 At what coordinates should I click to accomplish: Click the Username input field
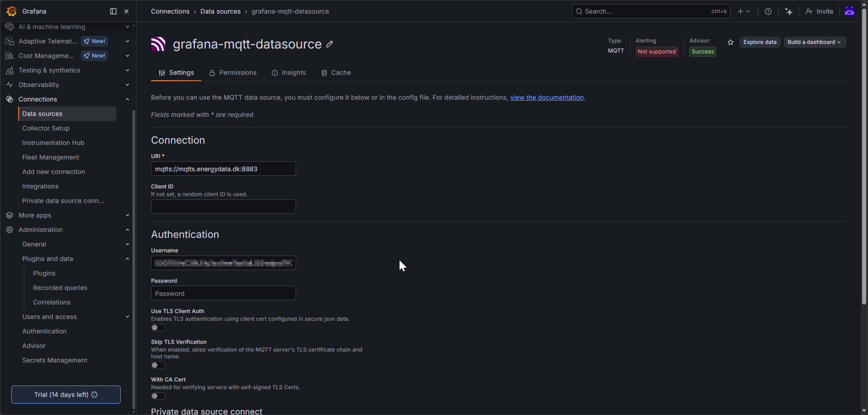224,263
